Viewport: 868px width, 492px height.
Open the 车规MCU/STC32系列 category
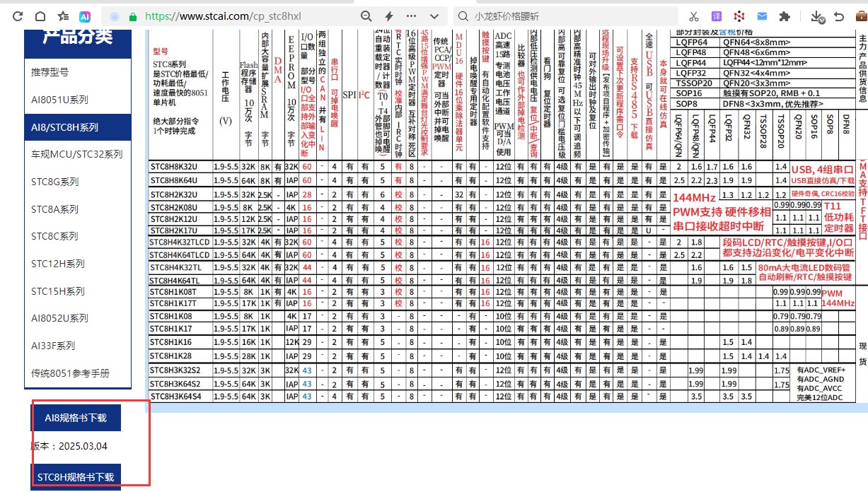tap(78, 154)
